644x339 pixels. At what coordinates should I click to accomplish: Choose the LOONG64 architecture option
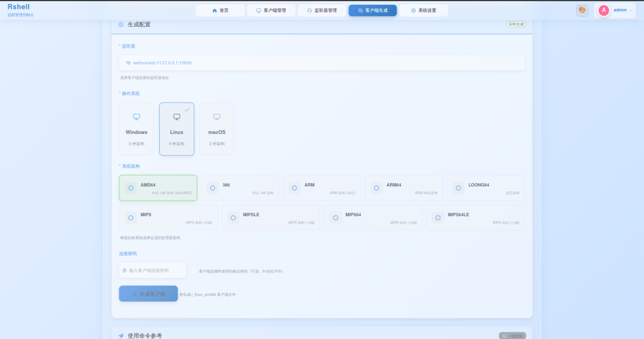coord(486,188)
